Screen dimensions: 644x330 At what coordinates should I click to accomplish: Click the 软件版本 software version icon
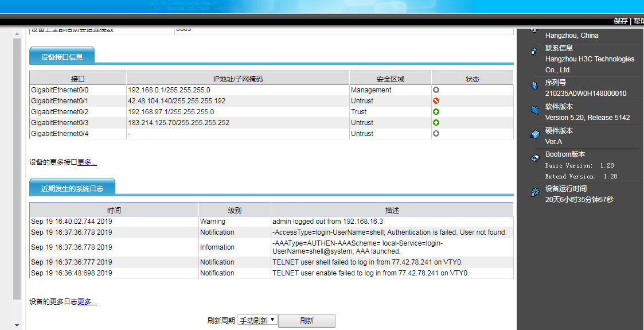[534, 110]
